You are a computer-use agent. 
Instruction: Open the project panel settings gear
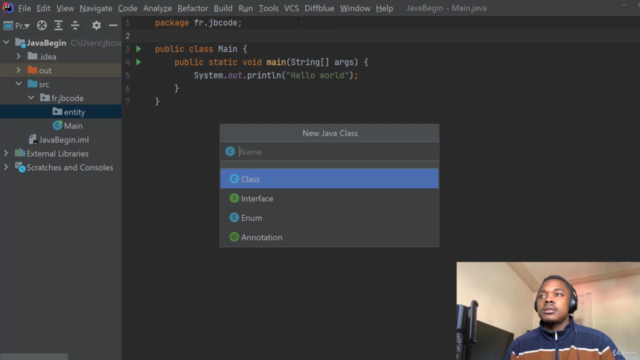click(96, 26)
